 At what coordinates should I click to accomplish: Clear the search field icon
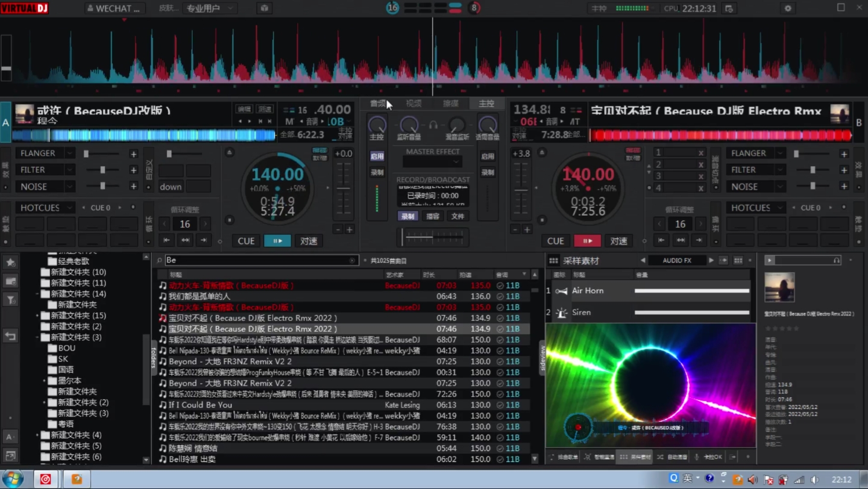click(x=353, y=260)
